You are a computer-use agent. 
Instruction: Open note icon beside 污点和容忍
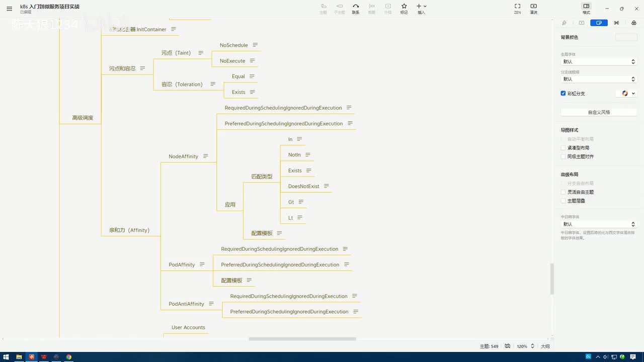142,68
